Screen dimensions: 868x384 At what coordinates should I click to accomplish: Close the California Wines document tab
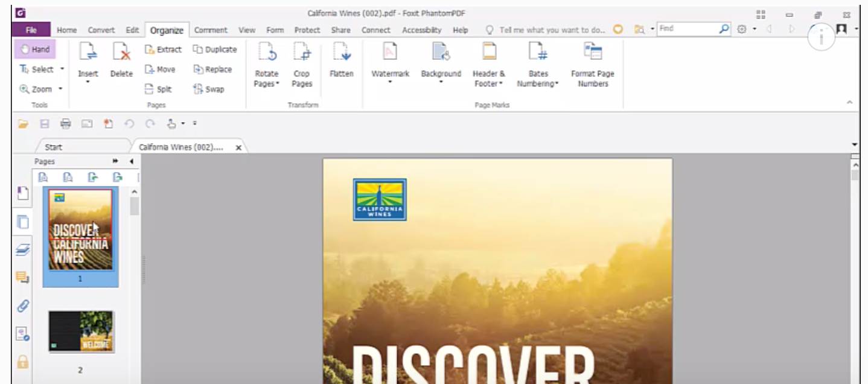tap(238, 148)
